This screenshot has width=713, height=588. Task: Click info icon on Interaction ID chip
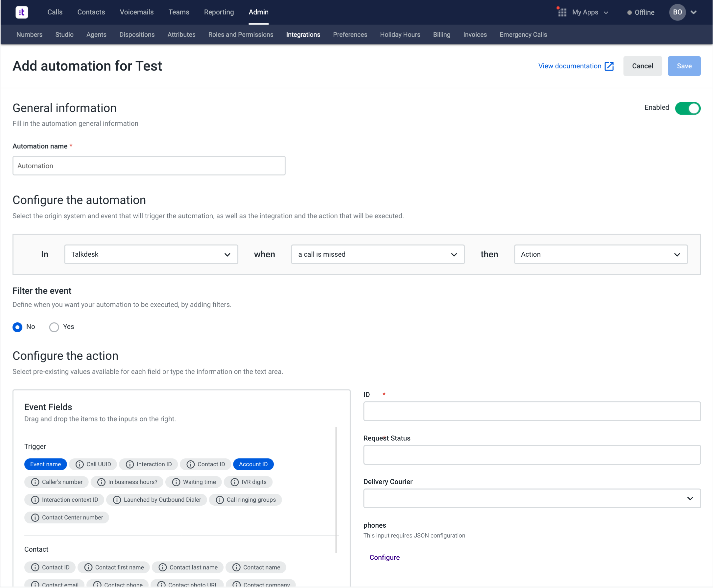coord(130,464)
